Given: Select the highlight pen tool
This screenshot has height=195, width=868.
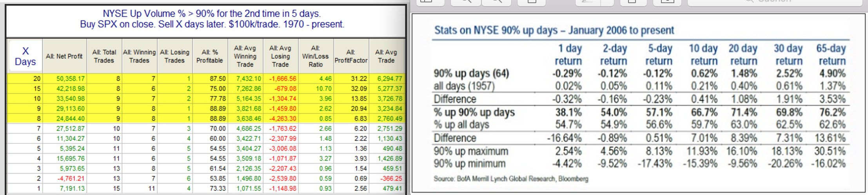Looking at the screenshot, I should (x=588, y=2).
